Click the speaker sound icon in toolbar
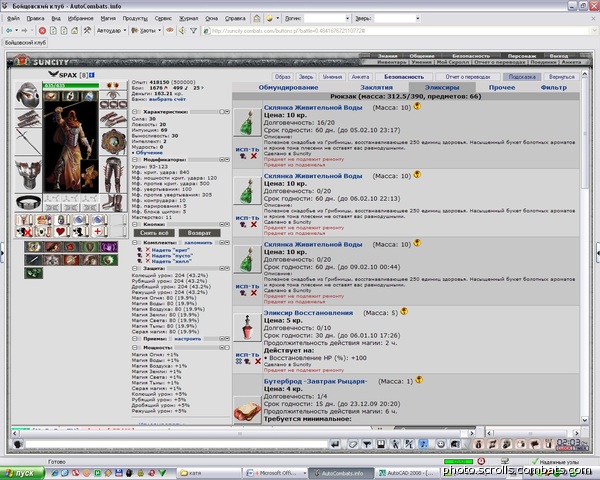Viewport: 600px width, 480px height. (182, 31)
